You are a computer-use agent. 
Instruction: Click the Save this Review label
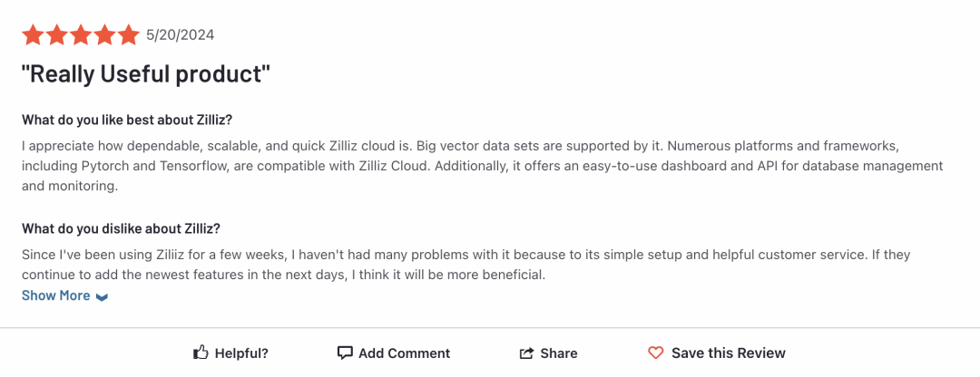pos(728,353)
